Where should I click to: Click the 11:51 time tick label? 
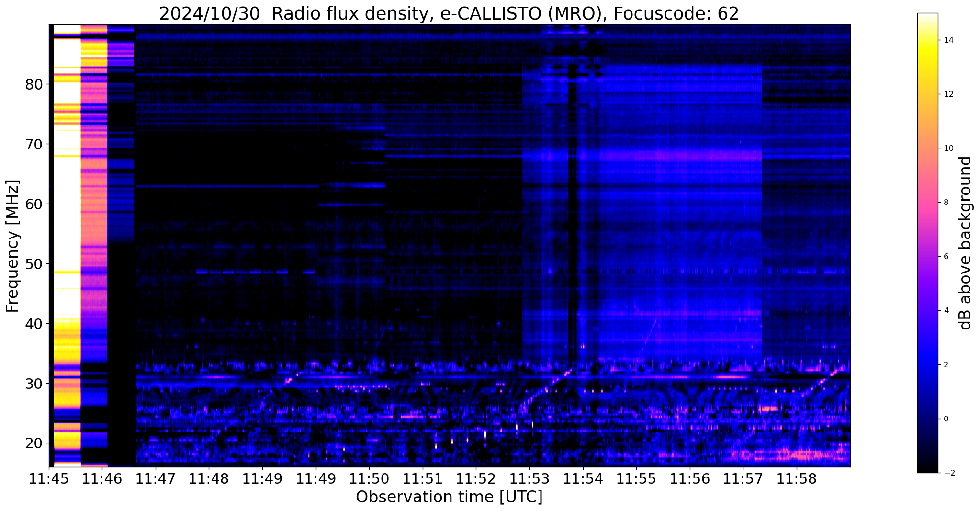[422, 479]
